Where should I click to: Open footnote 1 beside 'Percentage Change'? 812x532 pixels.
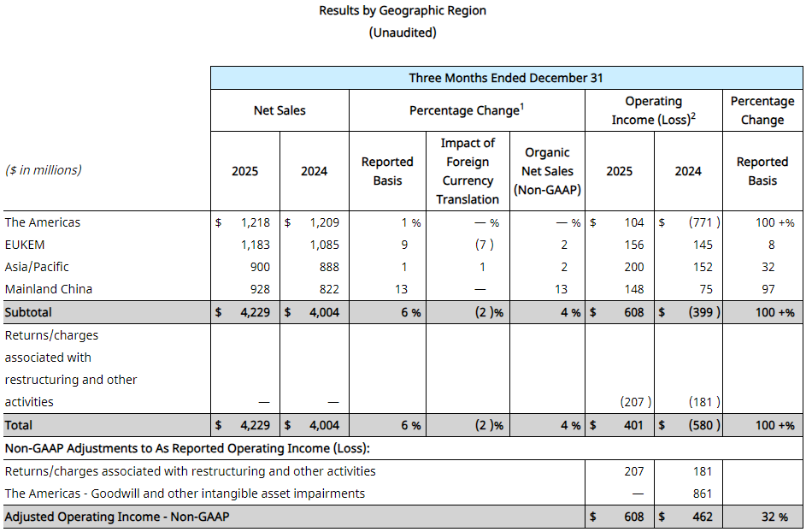(521, 106)
